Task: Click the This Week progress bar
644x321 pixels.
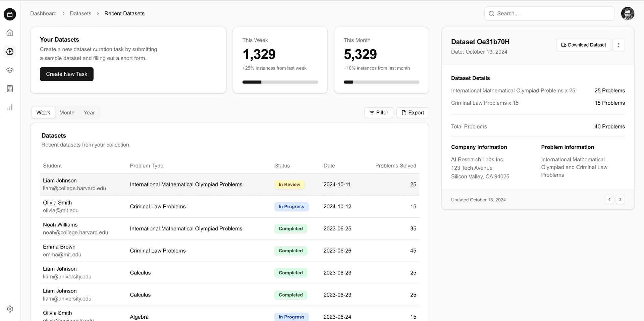Action: coord(280,82)
